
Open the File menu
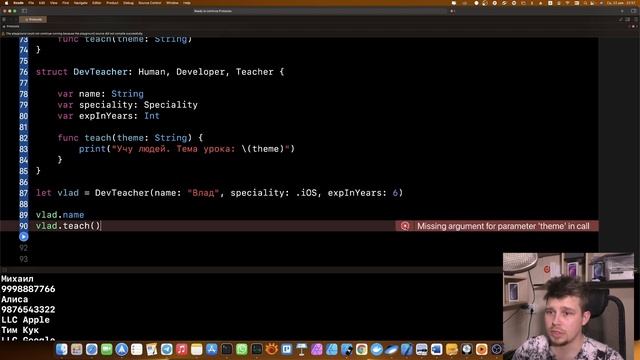tap(31, 3)
